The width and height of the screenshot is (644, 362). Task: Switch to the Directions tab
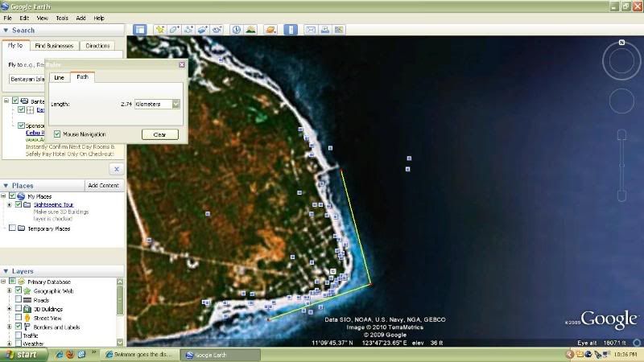point(97,46)
